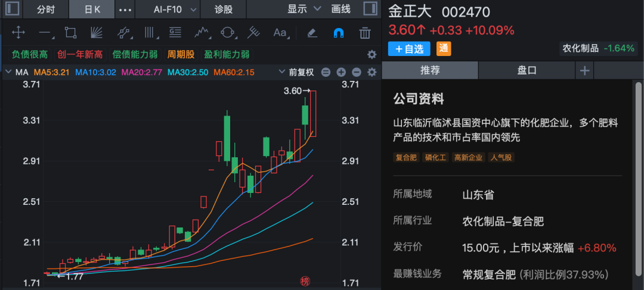The image size is (644, 290).
Task: Open more chart periods ellipsis menu
Action: point(125,9)
